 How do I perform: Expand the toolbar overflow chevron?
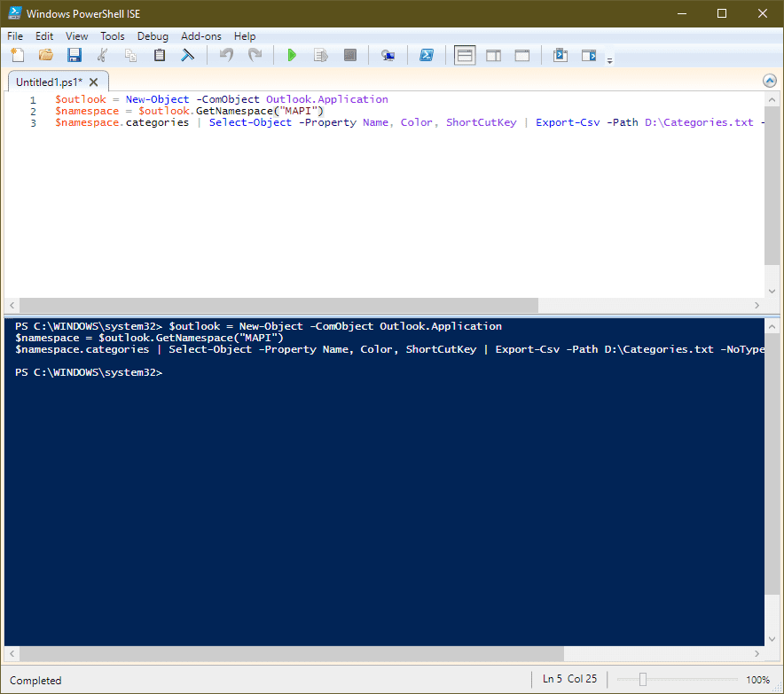[x=609, y=58]
